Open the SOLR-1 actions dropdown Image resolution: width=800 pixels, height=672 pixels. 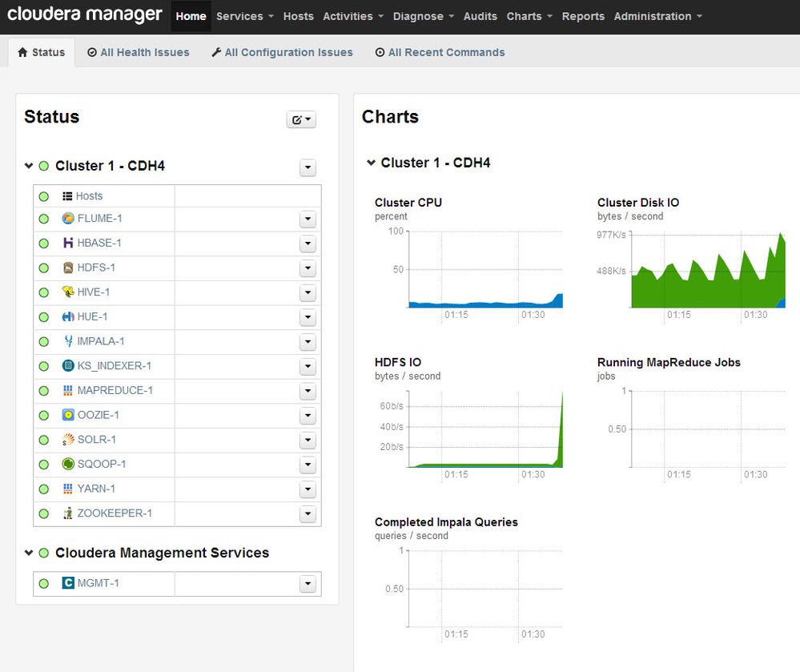(x=308, y=441)
